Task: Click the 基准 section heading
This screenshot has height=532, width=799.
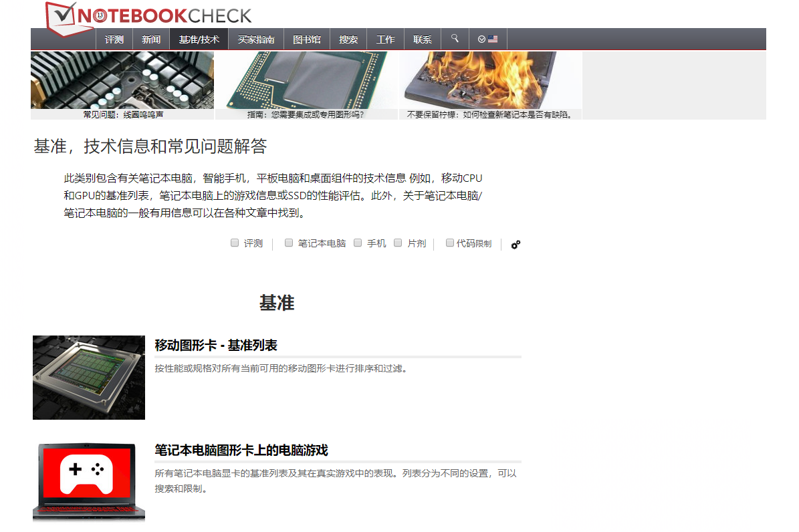Action: click(x=277, y=303)
